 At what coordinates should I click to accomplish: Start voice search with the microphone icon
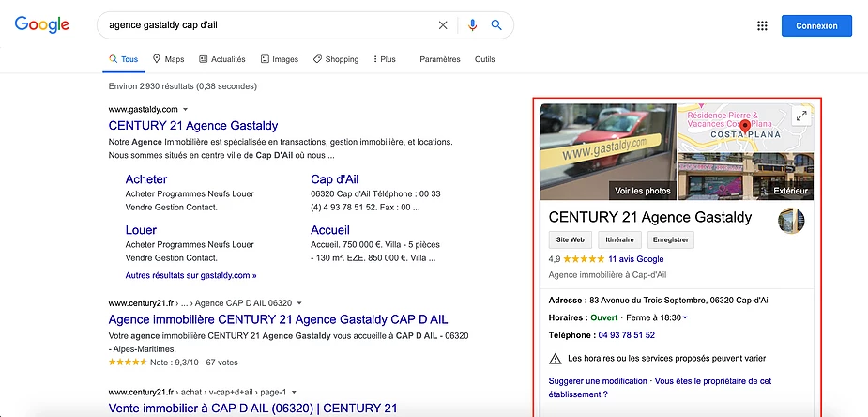tap(472, 25)
